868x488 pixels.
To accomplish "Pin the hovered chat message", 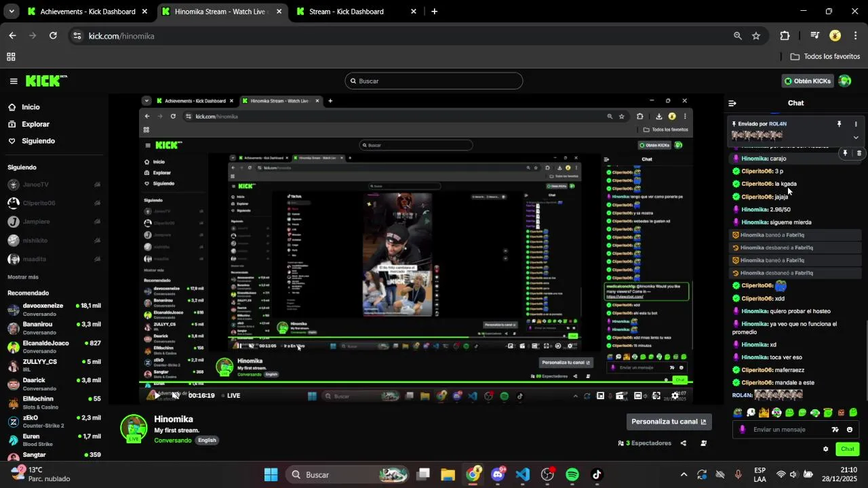I will pos(845,153).
